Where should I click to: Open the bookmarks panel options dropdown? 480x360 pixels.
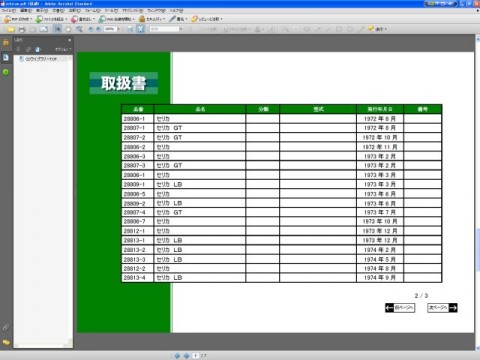[x=63, y=49]
